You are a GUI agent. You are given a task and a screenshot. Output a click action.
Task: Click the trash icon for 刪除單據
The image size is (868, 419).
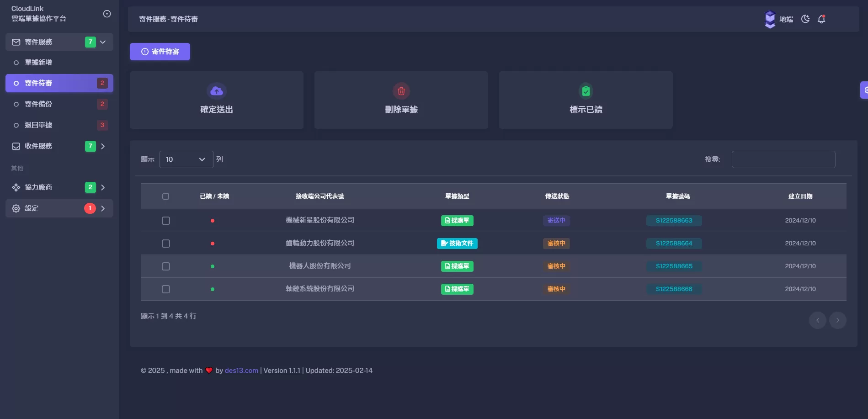(x=401, y=91)
